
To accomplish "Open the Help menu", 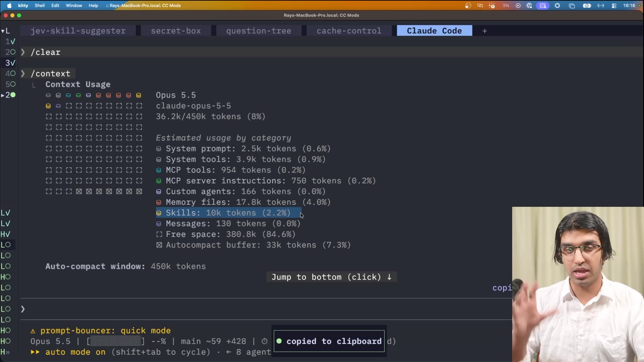I will click(x=93, y=6).
